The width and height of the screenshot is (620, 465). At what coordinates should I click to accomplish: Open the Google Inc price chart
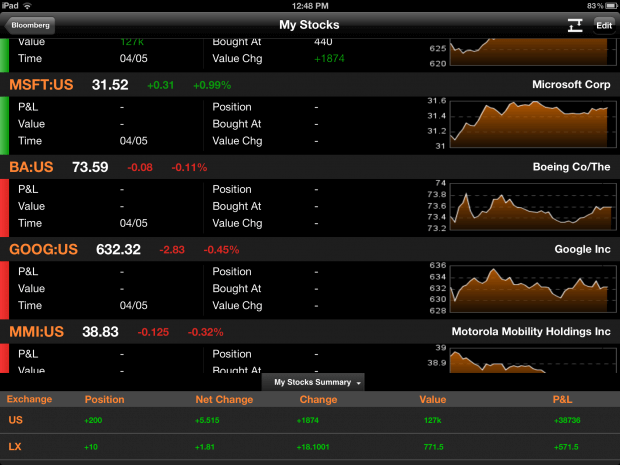[x=533, y=289]
